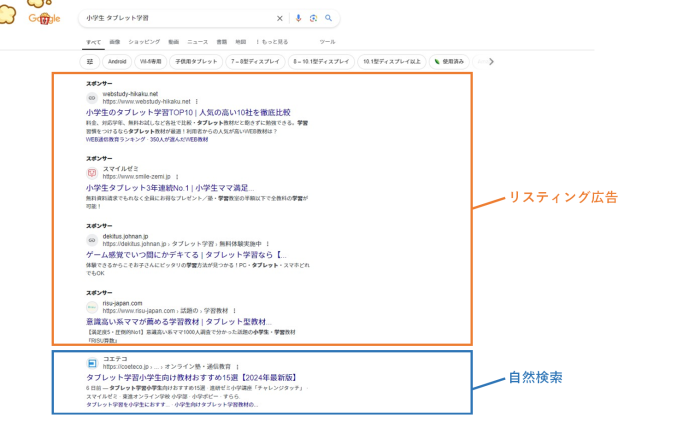Open the filter settings chip icon
The height and width of the screenshot is (421, 700).
point(90,62)
